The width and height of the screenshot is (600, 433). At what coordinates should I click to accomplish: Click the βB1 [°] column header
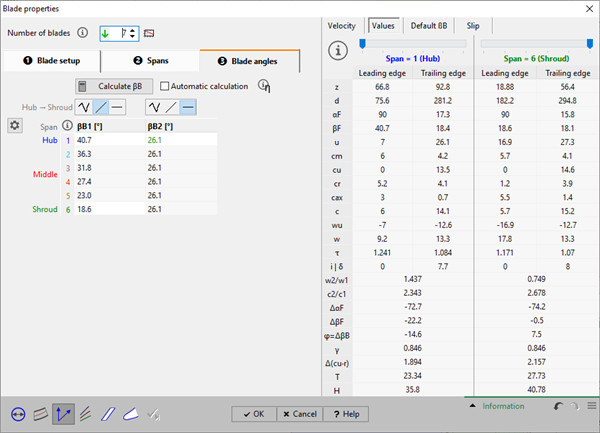90,127
